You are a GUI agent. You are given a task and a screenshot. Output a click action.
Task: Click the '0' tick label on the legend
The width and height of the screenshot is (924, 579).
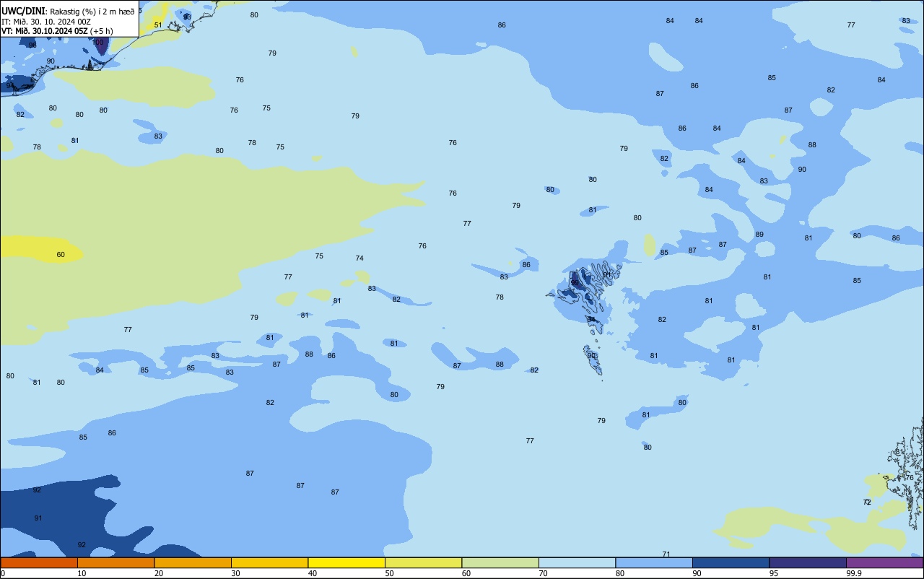3,573
